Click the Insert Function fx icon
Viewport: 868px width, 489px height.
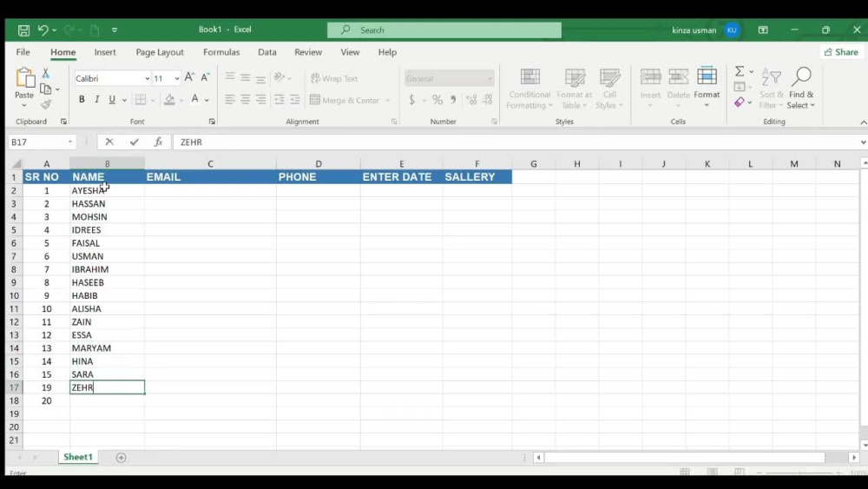pos(158,142)
